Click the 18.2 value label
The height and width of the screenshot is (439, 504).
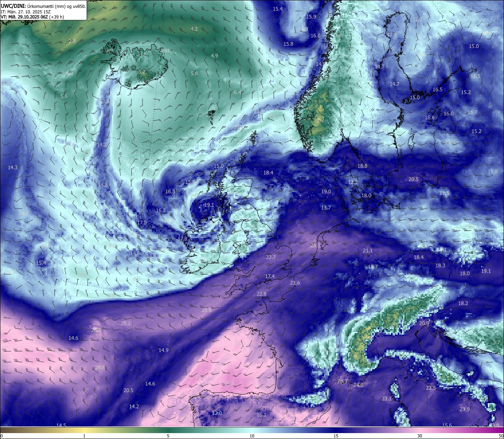[463, 303]
